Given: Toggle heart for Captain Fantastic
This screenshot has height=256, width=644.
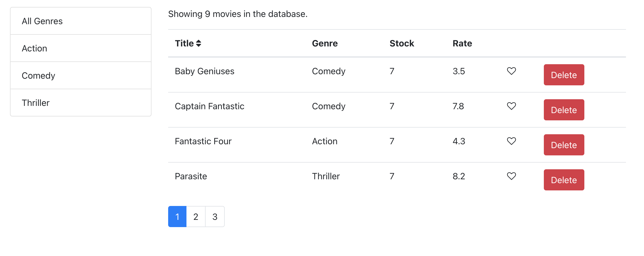Looking at the screenshot, I should 511,106.
